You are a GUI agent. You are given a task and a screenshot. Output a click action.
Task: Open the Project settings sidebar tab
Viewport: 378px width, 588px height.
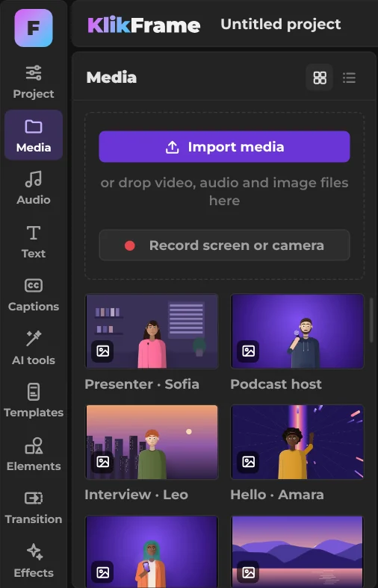34,82
